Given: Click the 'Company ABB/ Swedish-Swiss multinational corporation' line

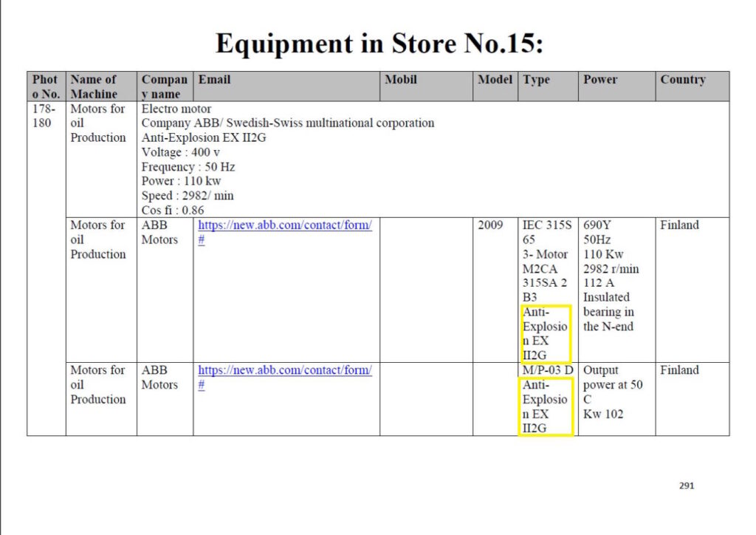Looking at the screenshot, I should coord(288,123).
